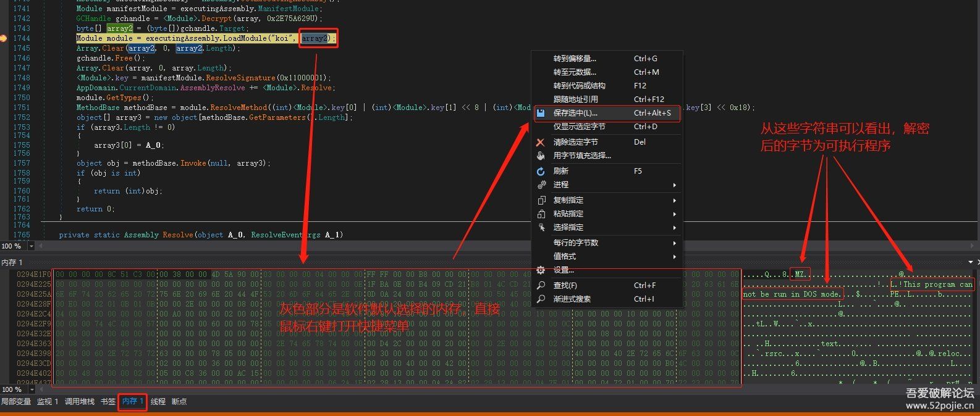Screen dimensions: 980x416
Task: Click the magnifier icon beside 查找(F)
Action: pos(541,286)
